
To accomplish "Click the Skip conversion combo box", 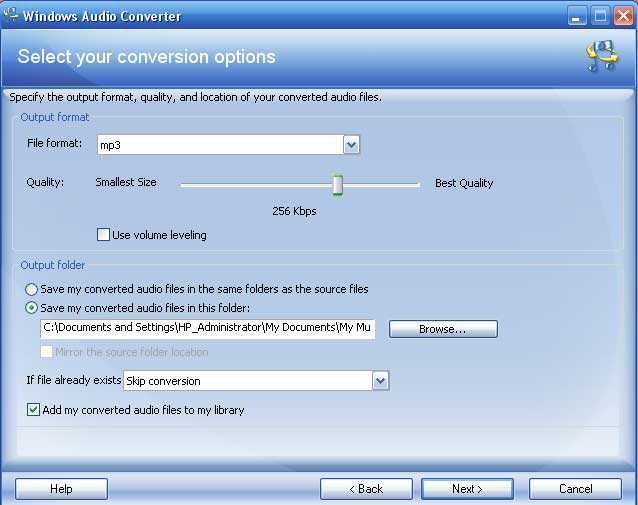I will point(256,381).
